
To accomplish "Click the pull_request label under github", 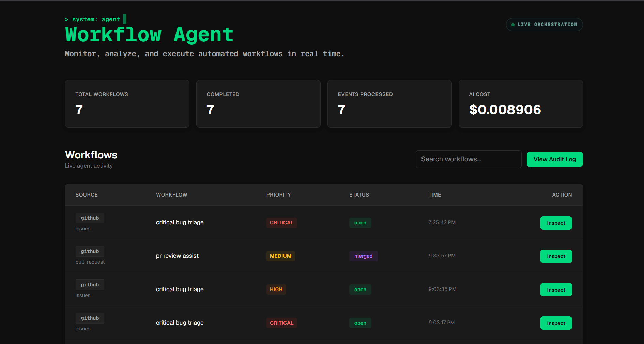I will (x=90, y=262).
